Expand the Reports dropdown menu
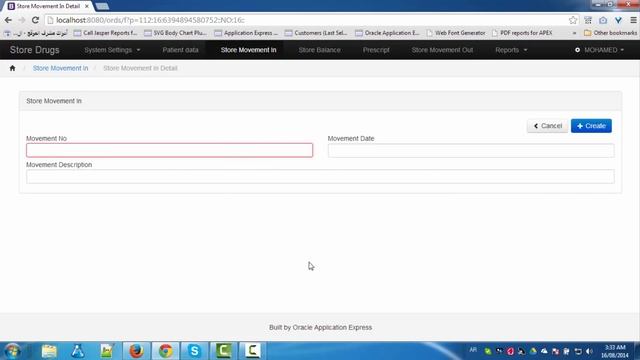This screenshot has height=360, width=640. click(511, 50)
